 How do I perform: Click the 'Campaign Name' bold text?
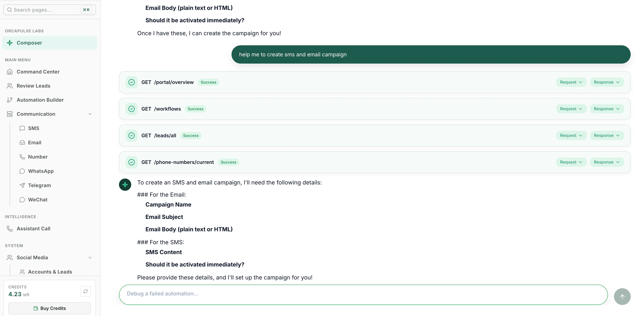coord(168,205)
